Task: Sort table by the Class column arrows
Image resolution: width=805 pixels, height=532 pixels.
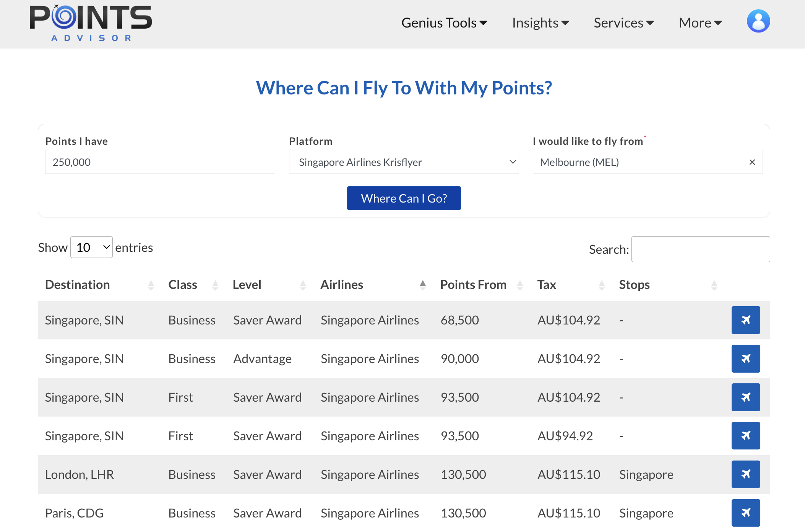Action: (x=215, y=285)
